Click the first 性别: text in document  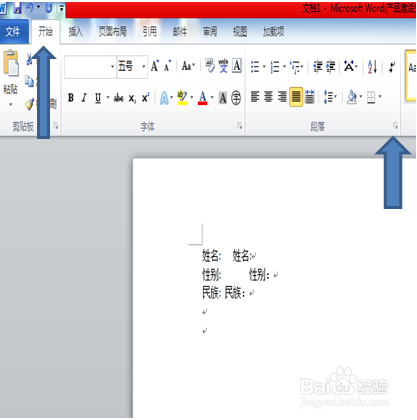click(212, 275)
